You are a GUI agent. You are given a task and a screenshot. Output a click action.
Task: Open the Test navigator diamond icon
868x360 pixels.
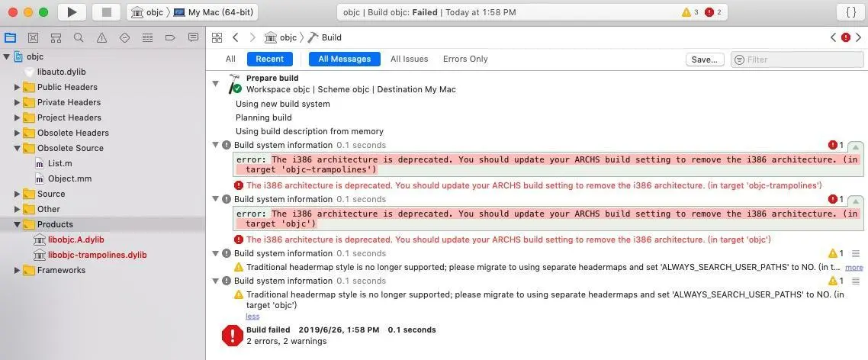[x=124, y=37]
